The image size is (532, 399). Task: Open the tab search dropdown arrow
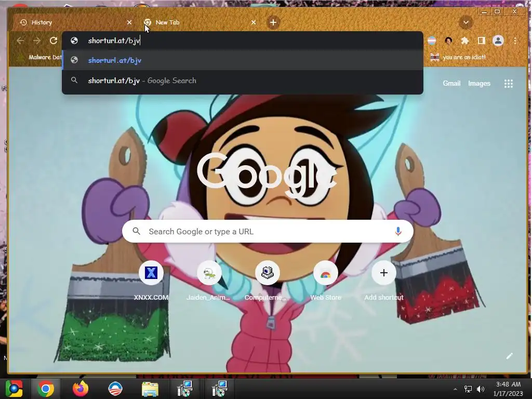click(466, 22)
